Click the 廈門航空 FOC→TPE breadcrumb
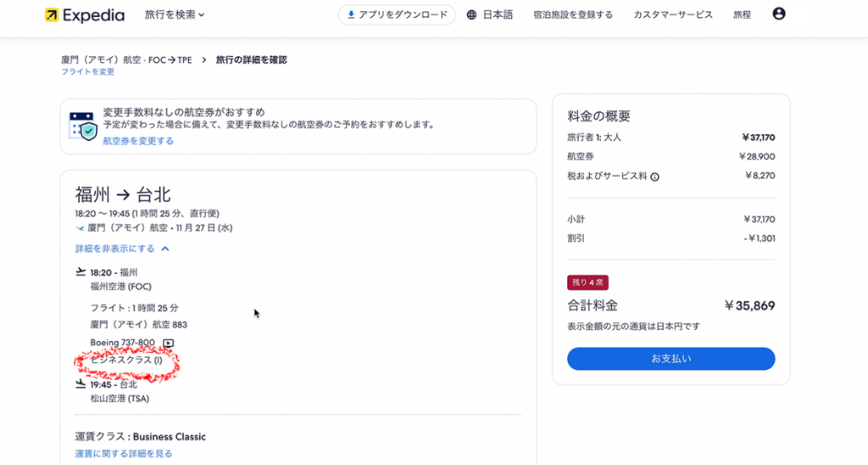 pos(126,60)
